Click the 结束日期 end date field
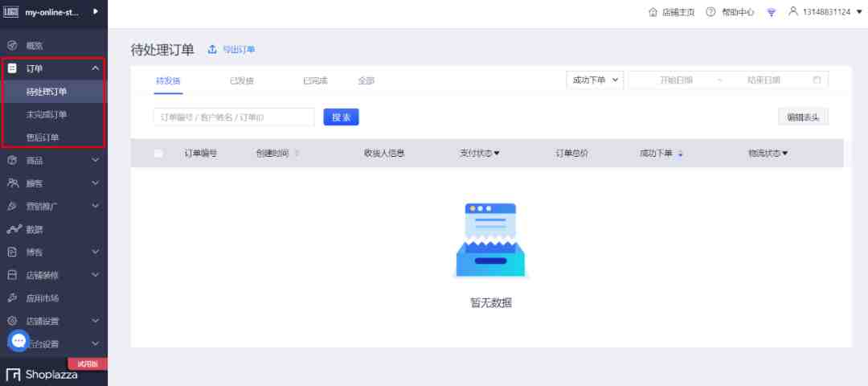868x386 pixels. pyautogui.click(x=764, y=80)
